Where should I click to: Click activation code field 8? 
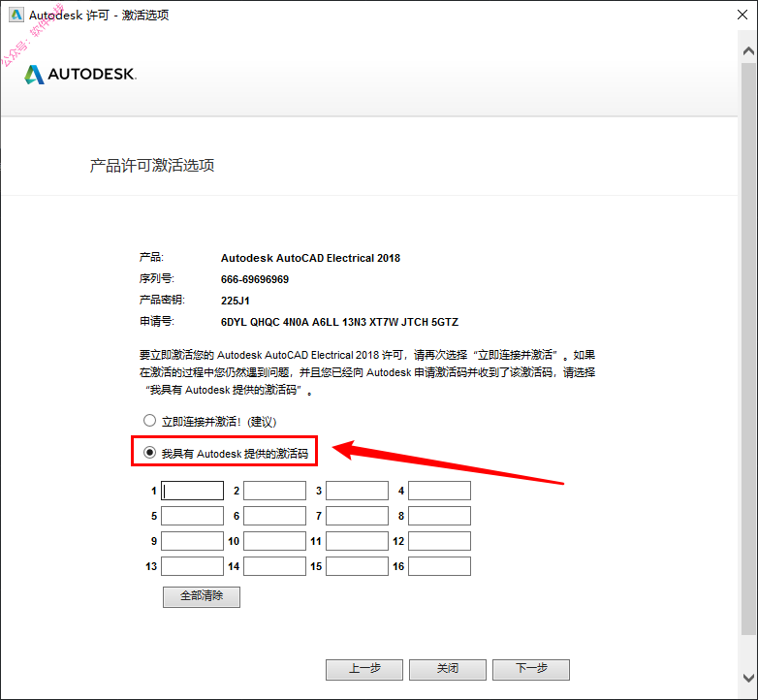click(439, 516)
